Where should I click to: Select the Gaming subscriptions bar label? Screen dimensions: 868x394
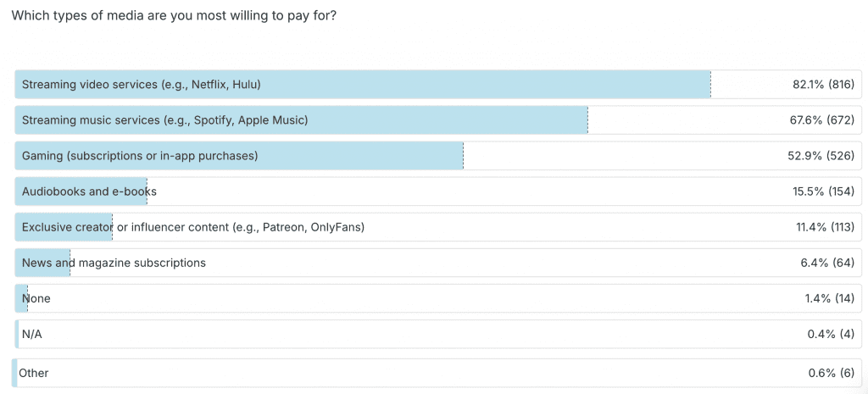(140, 156)
